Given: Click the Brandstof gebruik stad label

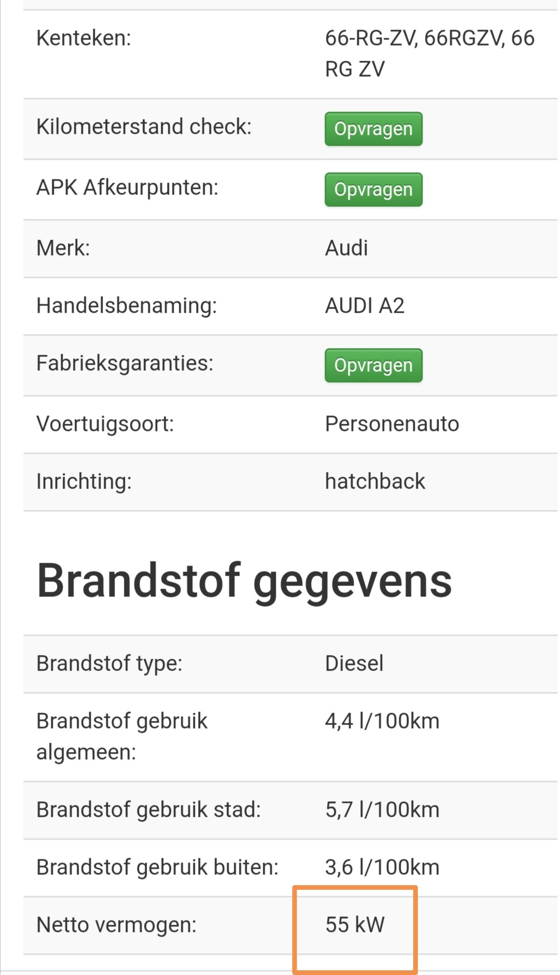Looking at the screenshot, I should point(149,810).
